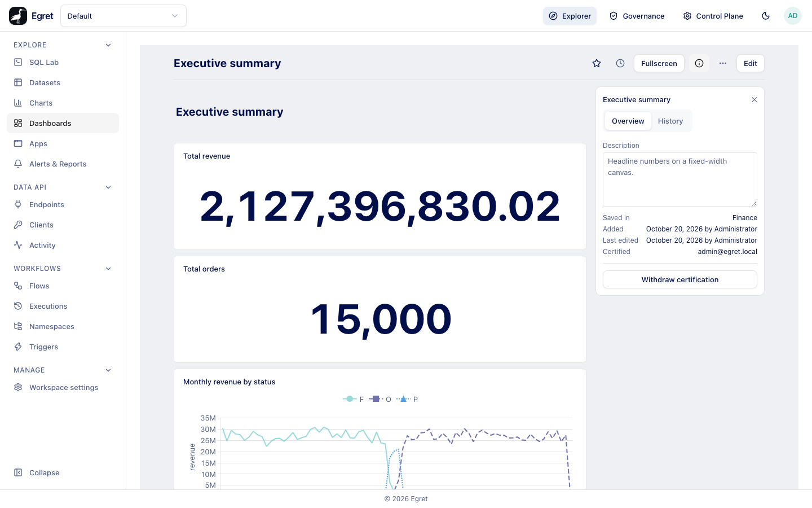The height and width of the screenshot is (508, 812).
Task: Click Withdraw certification button
Action: pyautogui.click(x=680, y=279)
